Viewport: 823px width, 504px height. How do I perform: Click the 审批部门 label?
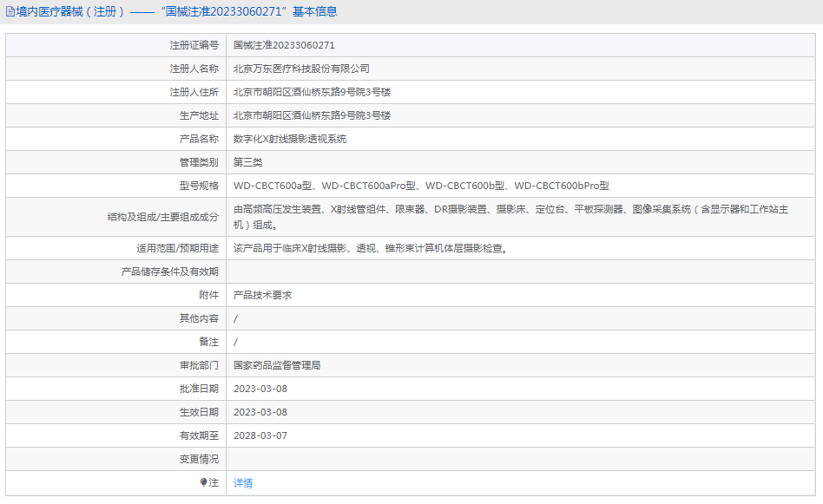click(x=199, y=365)
